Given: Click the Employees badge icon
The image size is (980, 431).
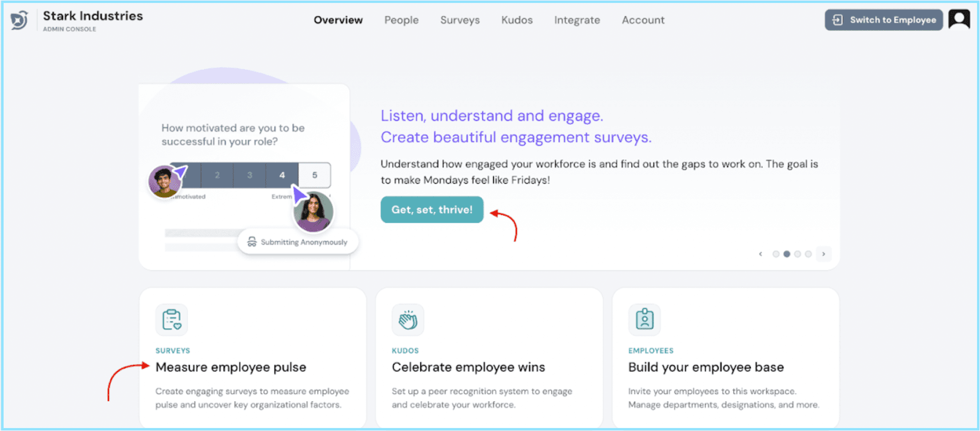Looking at the screenshot, I should (x=644, y=320).
